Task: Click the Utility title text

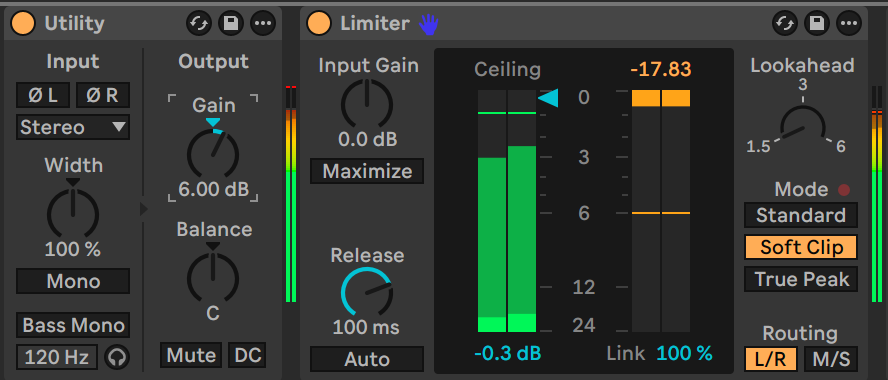Action: click(74, 23)
